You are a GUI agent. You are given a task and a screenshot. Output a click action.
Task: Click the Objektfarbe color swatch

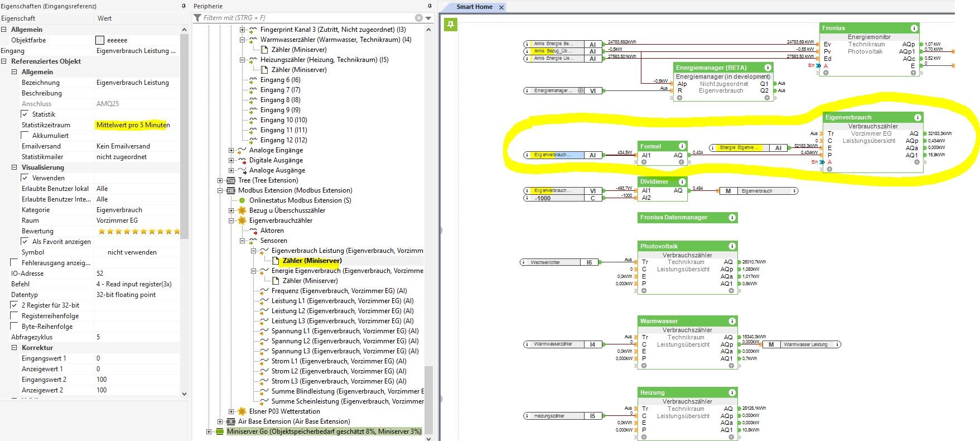tap(100, 40)
